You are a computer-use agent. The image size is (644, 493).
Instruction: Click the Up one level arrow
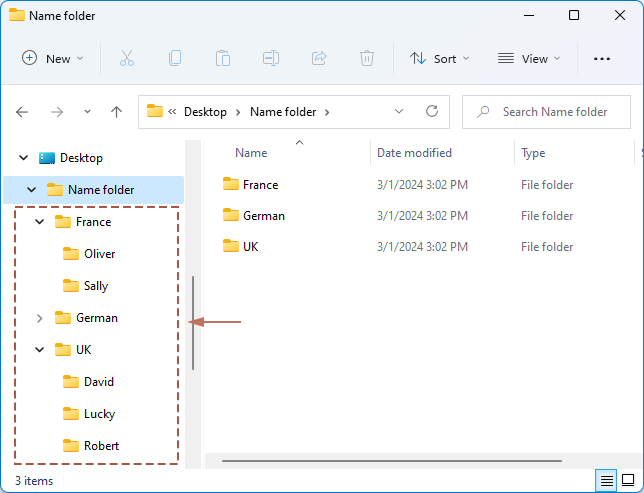pyautogui.click(x=116, y=112)
